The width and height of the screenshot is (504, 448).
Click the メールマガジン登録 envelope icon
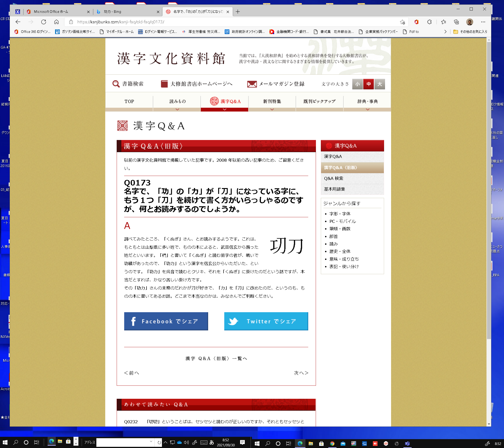click(252, 84)
